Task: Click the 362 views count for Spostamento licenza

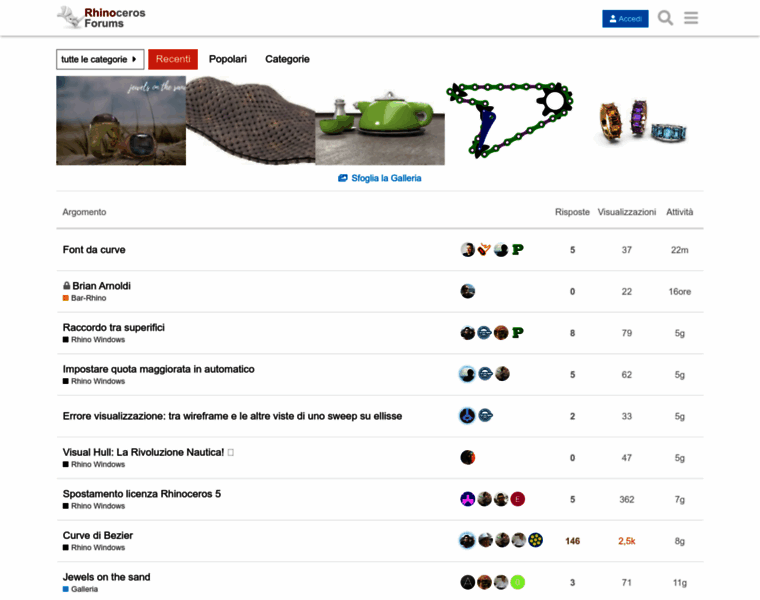Action: [626, 499]
